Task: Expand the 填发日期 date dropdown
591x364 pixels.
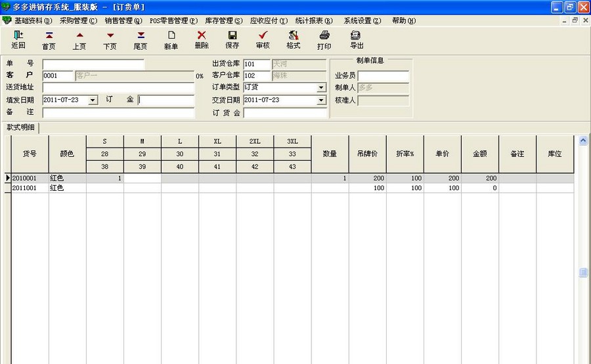Action: [x=93, y=100]
